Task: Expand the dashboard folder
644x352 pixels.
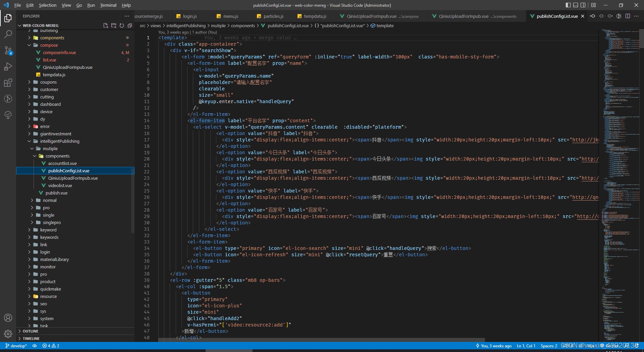Action: click(x=50, y=104)
